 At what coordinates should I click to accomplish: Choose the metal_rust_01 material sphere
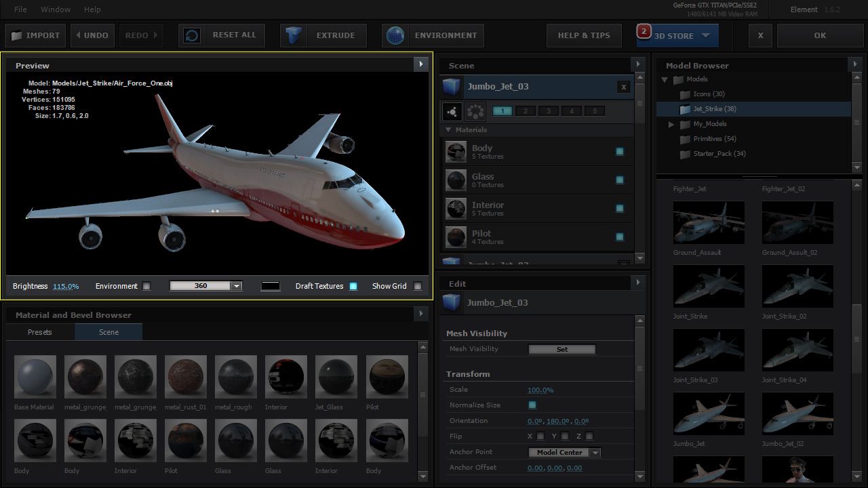[186, 376]
